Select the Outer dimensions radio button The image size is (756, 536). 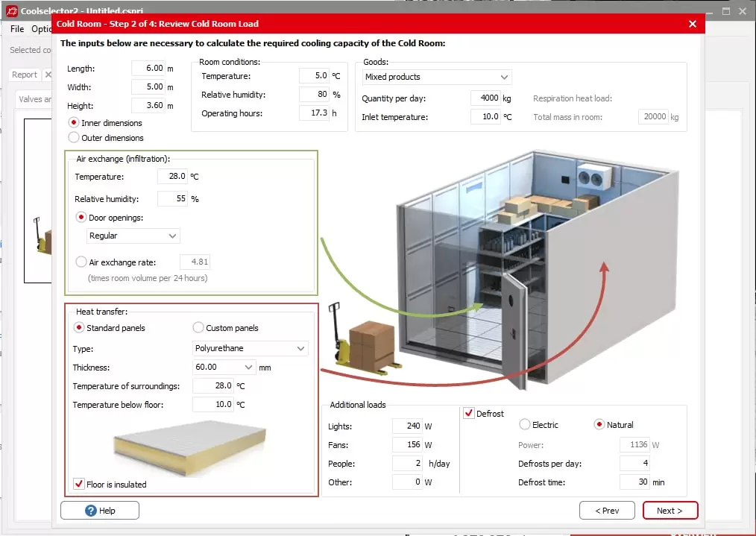[x=74, y=138]
